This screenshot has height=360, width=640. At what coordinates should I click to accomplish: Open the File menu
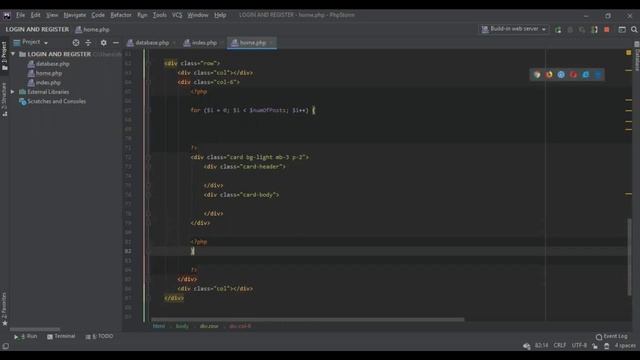click(x=20, y=15)
